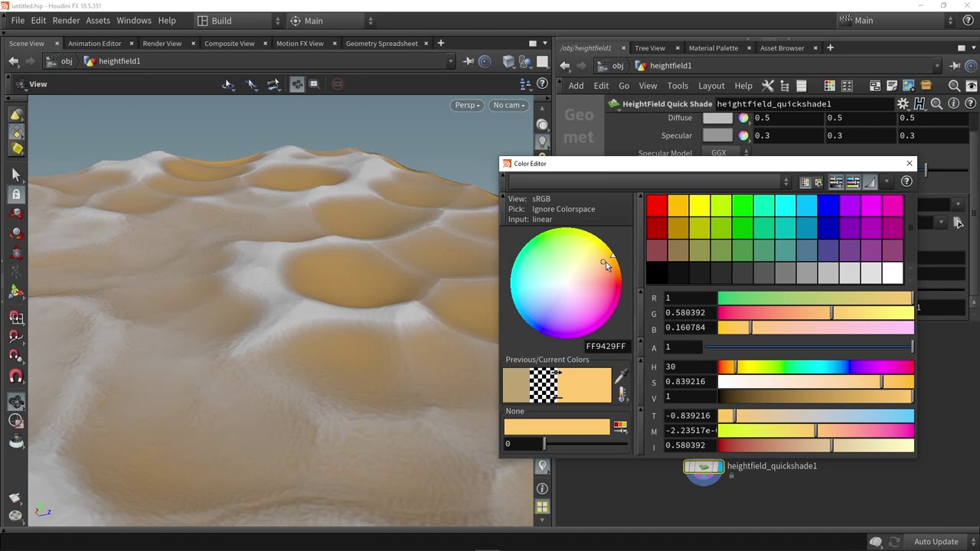980x551 pixels.
Task: Select the arrow Select tool in viewport toolbar
Action: (16, 174)
